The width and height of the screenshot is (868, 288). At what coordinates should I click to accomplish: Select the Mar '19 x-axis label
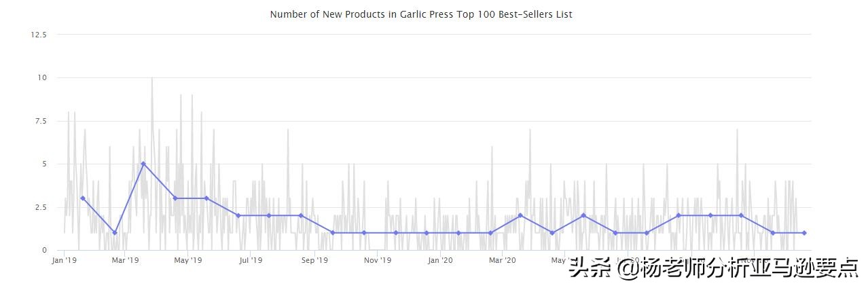125,259
